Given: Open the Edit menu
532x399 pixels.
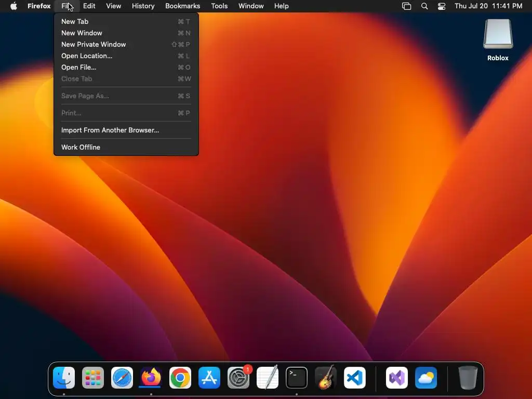Looking at the screenshot, I should (x=89, y=6).
